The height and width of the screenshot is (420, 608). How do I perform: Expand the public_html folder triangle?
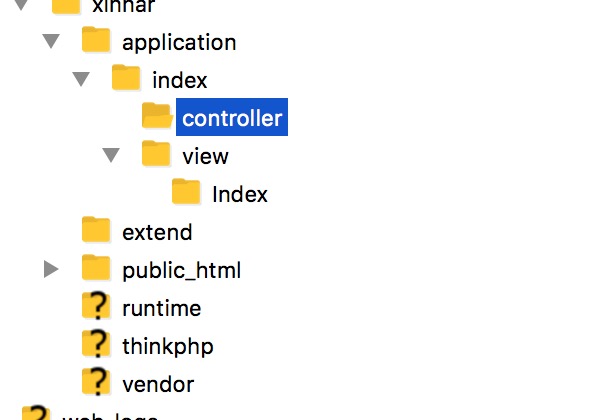point(51,269)
